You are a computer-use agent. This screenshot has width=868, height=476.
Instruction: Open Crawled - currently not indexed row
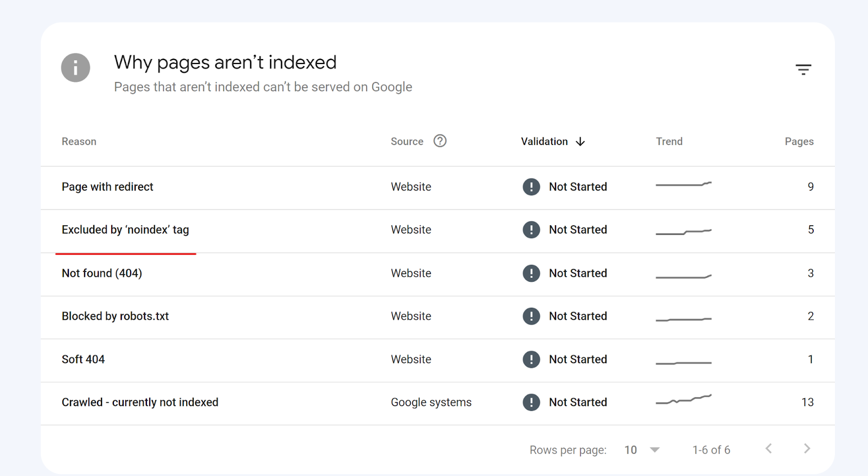coord(140,402)
